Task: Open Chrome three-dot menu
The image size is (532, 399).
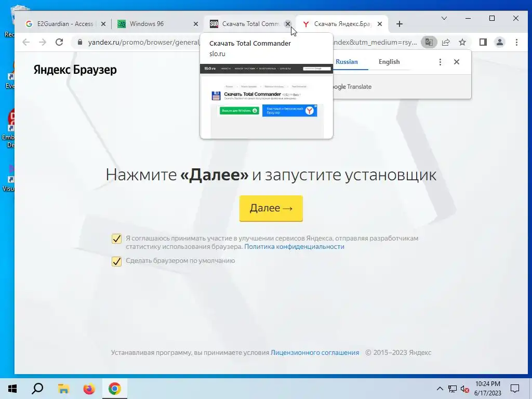Action: (516, 42)
